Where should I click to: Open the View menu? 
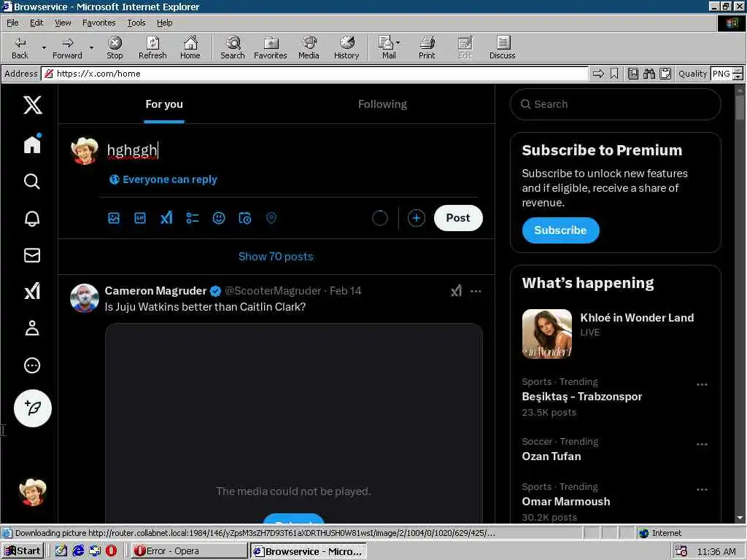[63, 23]
